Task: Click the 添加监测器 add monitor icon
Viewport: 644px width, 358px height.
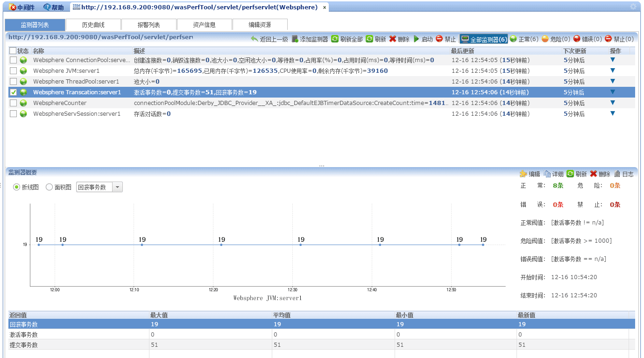Action: pyautogui.click(x=295, y=39)
